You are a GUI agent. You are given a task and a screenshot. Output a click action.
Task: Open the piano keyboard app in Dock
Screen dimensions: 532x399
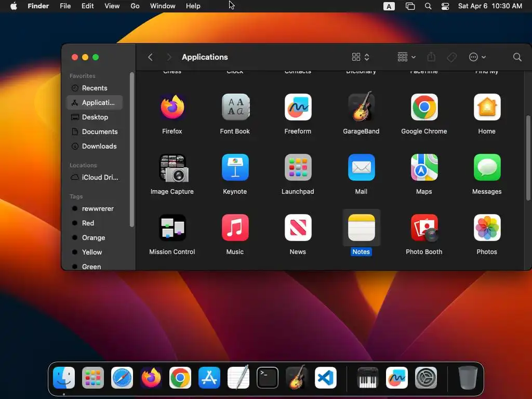coord(368,378)
